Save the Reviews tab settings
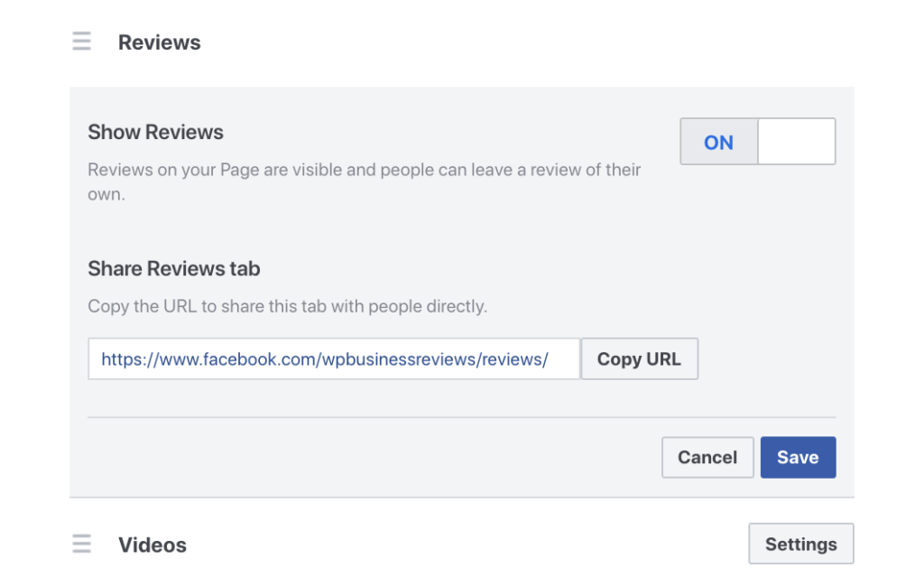This screenshot has width=924, height=587. (798, 457)
